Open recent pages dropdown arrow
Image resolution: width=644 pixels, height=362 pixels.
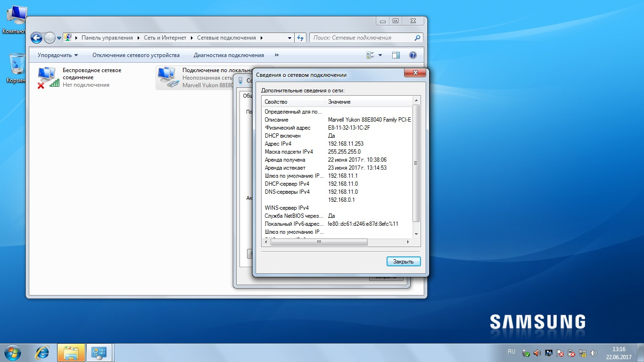59,38
